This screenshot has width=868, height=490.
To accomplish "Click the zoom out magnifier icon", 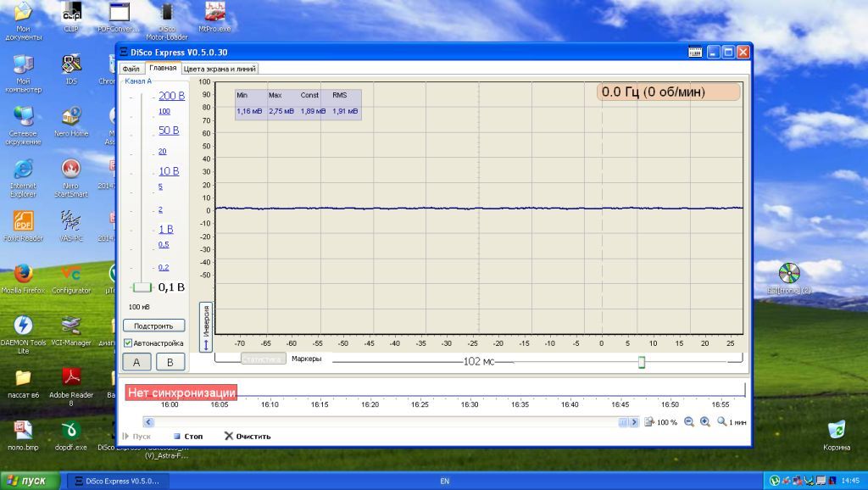I will click(688, 422).
